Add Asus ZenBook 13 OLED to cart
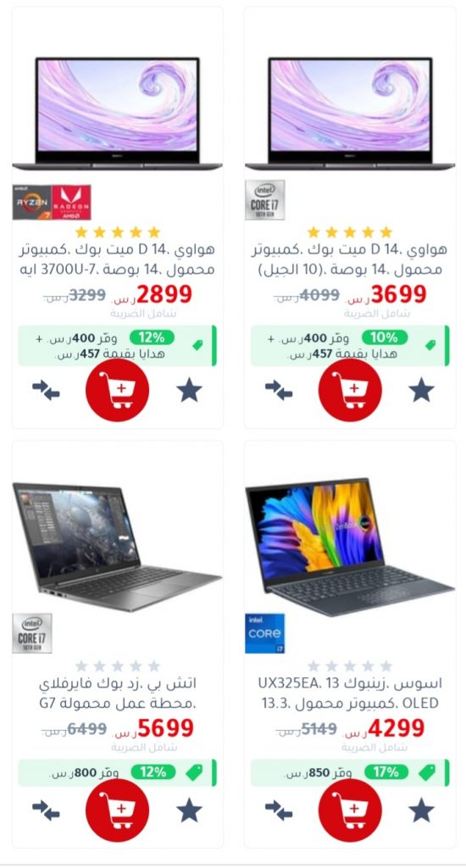Image resolution: width=466 pixels, height=868 pixels. 350,810
